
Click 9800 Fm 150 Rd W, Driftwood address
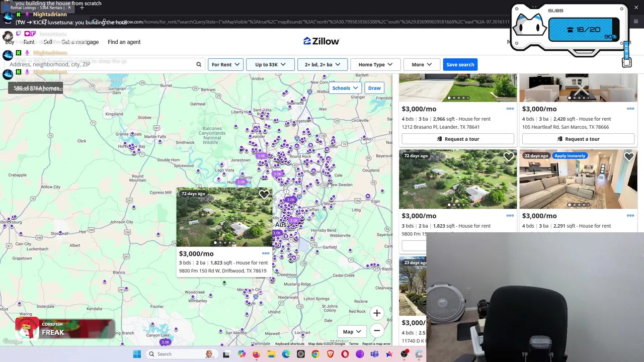(223, 270)
